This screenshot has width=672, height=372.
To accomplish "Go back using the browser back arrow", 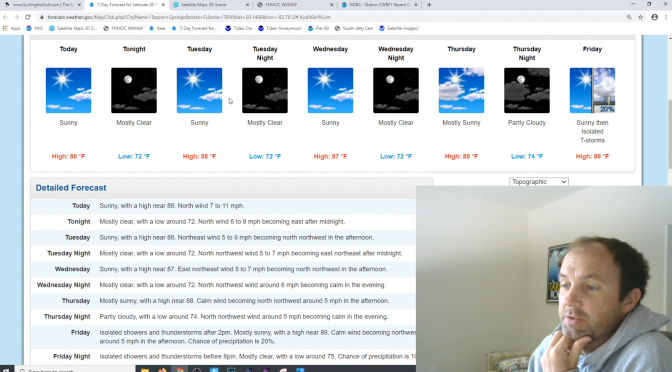I will pyautogui.click(x=5, y=17).
